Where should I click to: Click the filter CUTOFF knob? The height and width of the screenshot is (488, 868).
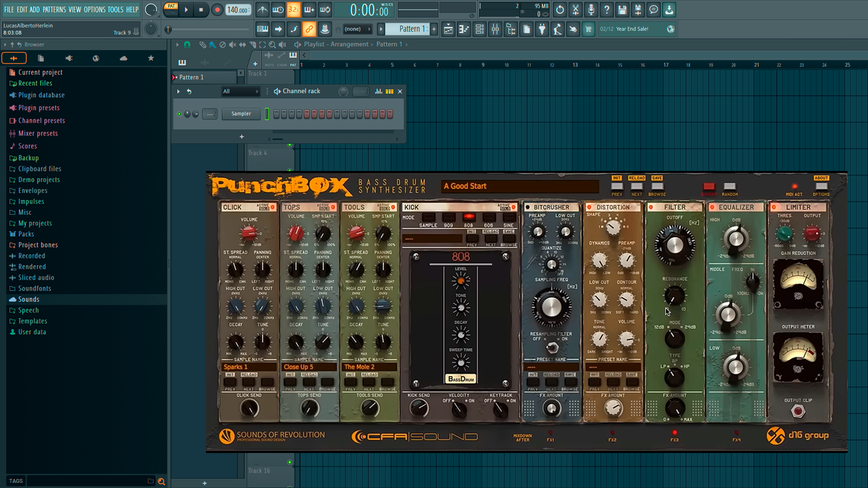675,245
